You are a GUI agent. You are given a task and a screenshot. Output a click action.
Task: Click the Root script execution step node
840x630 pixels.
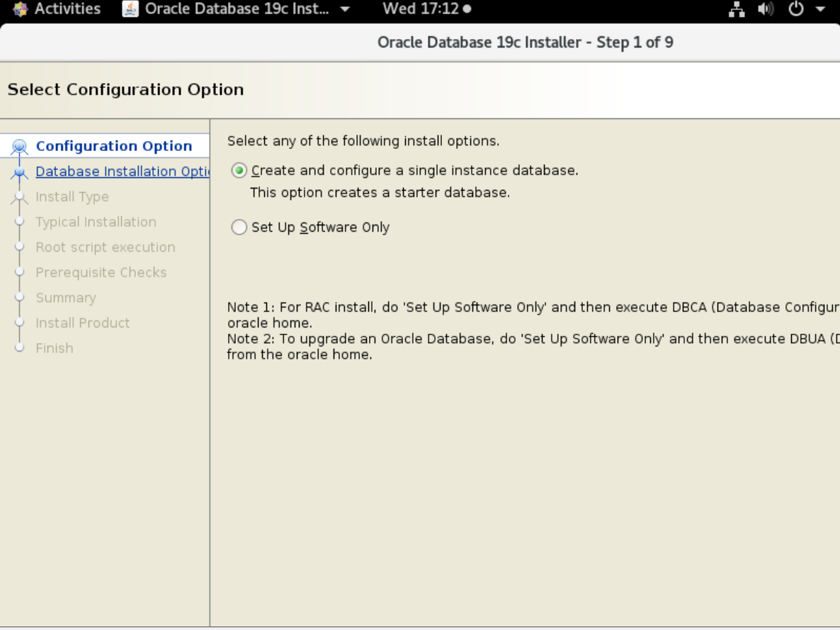(x=18, y=247)
